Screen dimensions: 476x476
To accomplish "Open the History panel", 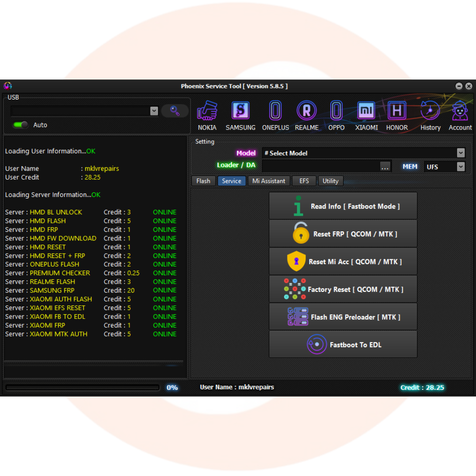I will 430,116.
